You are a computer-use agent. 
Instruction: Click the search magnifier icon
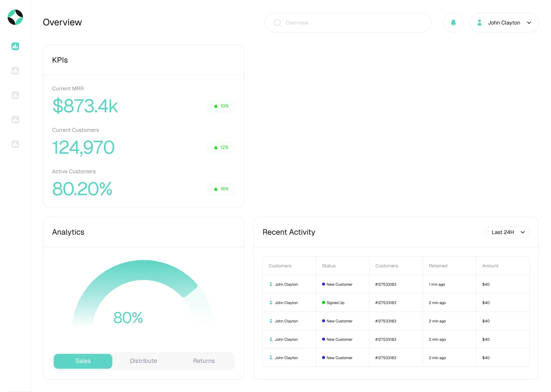(x=277, y=23)
